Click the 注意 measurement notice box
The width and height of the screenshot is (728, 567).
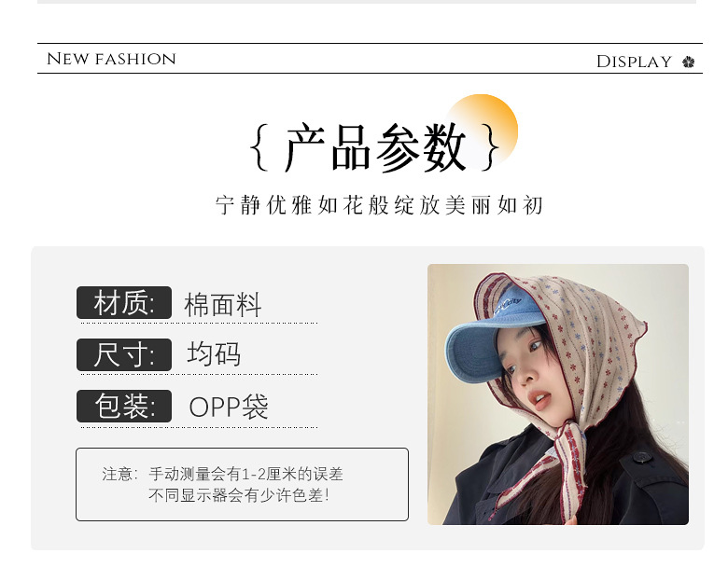tap(243, 484)
